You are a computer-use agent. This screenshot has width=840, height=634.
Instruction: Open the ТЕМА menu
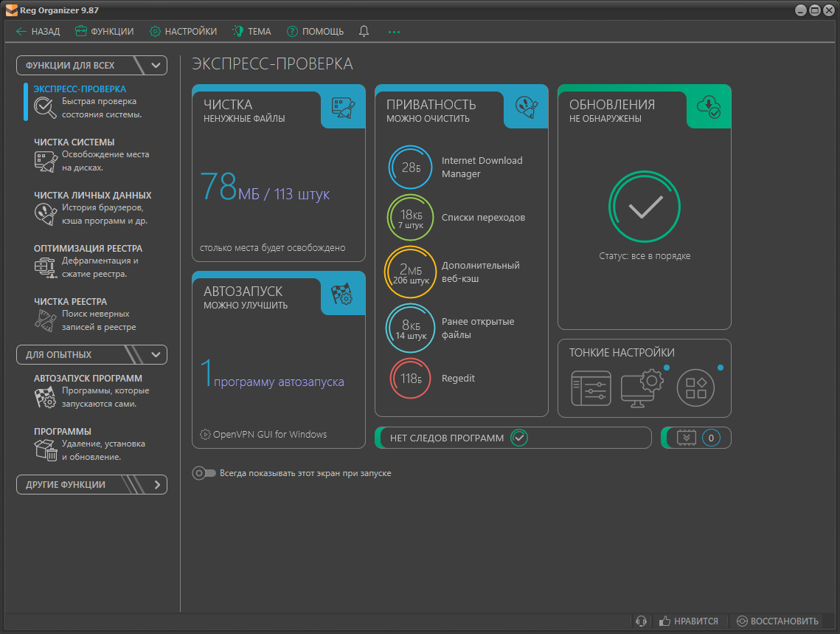point(251,32)
